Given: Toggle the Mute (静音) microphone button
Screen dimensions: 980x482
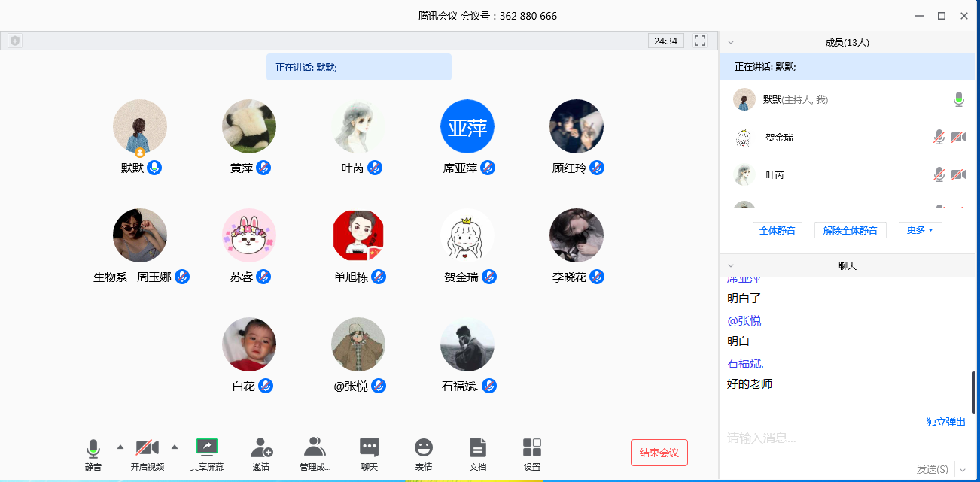Looking at the screenshot, I should [x=93, y=449].
